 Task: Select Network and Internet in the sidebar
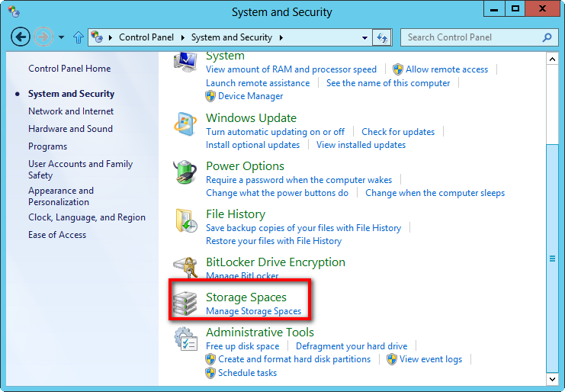[x=71, y=111]
